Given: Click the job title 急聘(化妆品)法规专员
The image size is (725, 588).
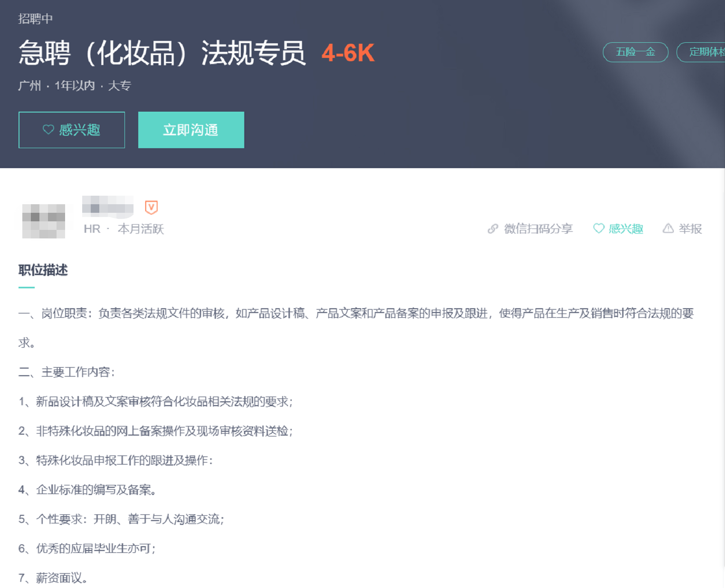Looking at the screenshot, I should [x=162, y=53].
